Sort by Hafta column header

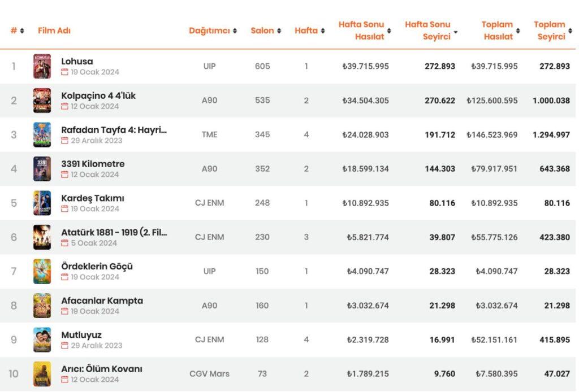point(309,31)
